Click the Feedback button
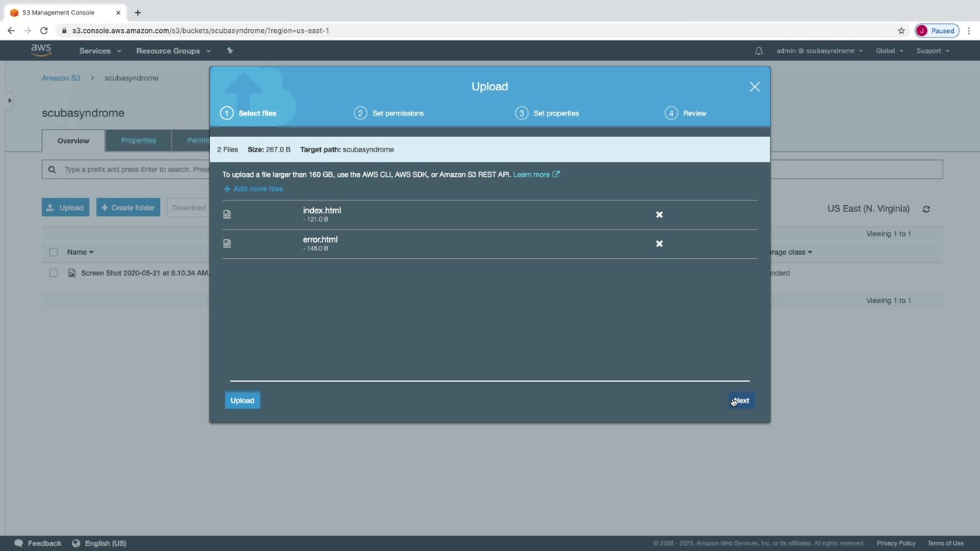Viewport: 980px width, 551px height. [x=38, y=543]
